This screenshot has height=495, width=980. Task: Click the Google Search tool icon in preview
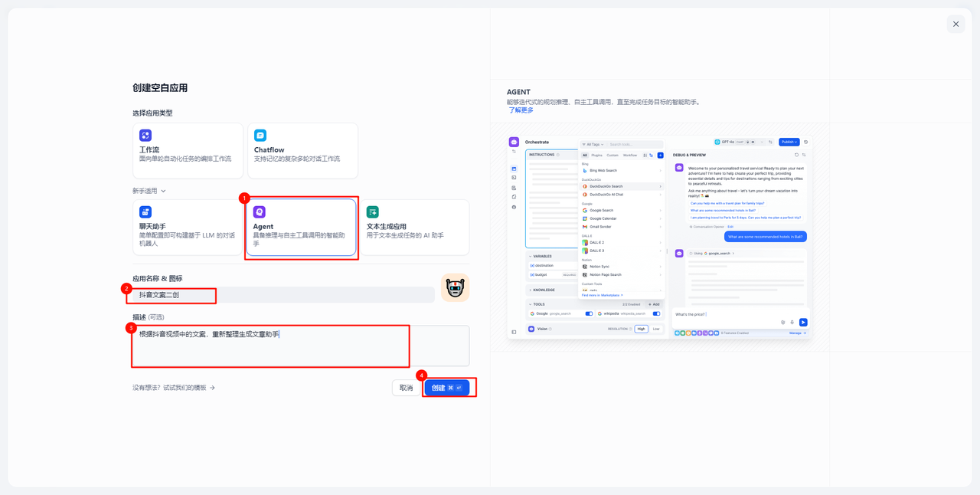[585, 210]
